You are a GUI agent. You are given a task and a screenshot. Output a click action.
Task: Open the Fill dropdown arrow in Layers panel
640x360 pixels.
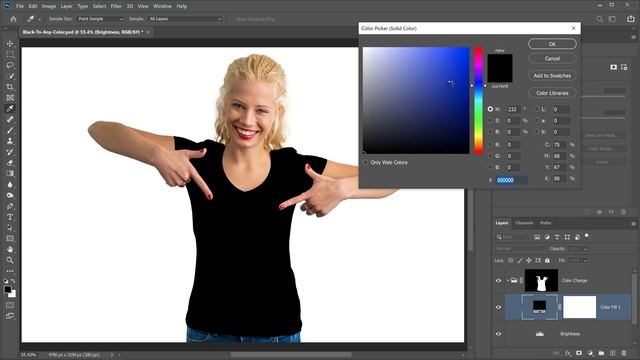(585, 260)
